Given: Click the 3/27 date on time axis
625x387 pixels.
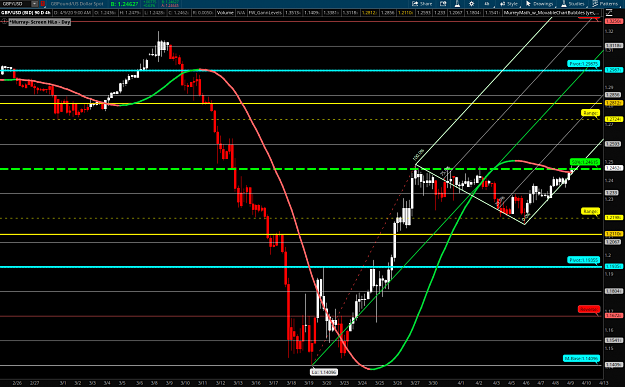Looking at the screenshot, I should [415, 383].
